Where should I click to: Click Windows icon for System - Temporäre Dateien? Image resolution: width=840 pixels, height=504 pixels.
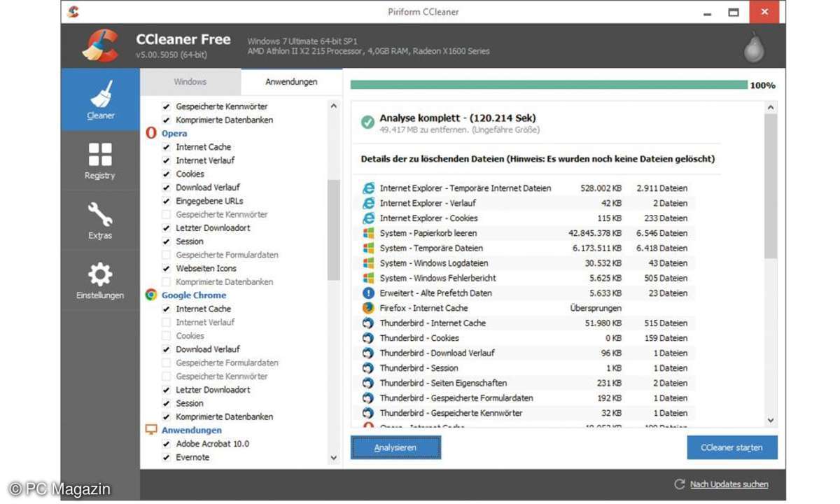point(368,248)
